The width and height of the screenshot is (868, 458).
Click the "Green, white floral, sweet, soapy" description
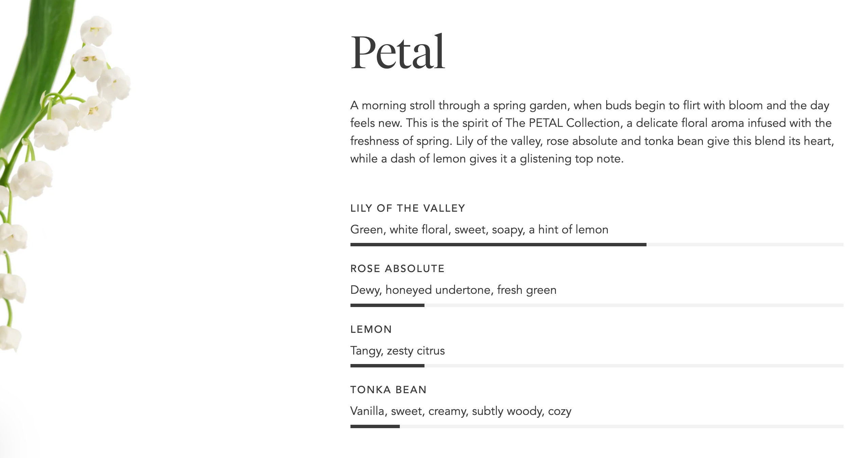(479, 230)
